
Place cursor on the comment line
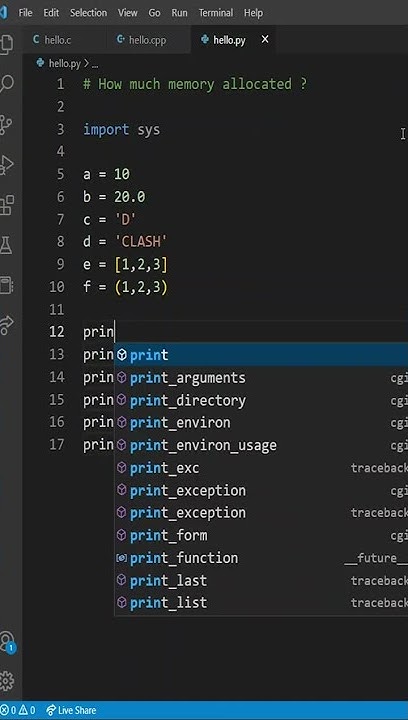pyautogui.click(x=195, y=84)
